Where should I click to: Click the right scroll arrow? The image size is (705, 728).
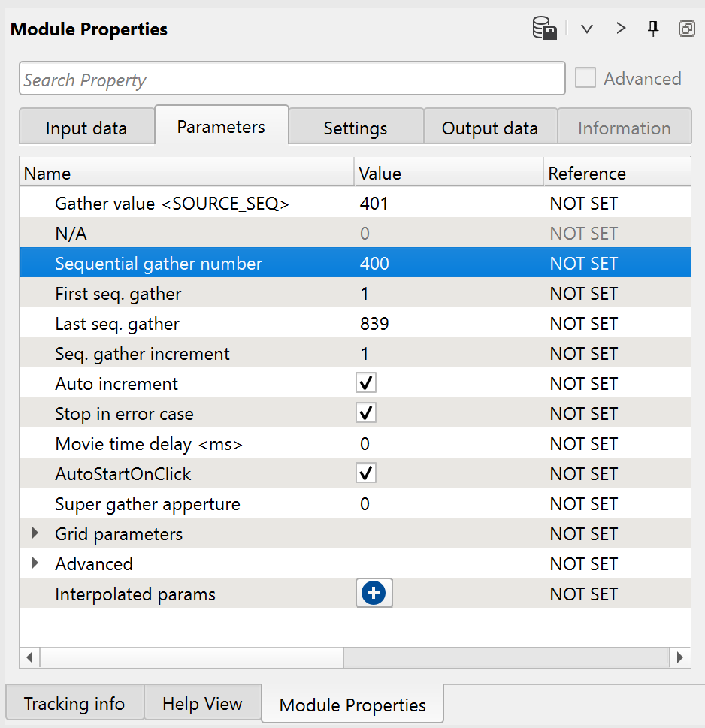pyautogui.click(x=679, y=657)
